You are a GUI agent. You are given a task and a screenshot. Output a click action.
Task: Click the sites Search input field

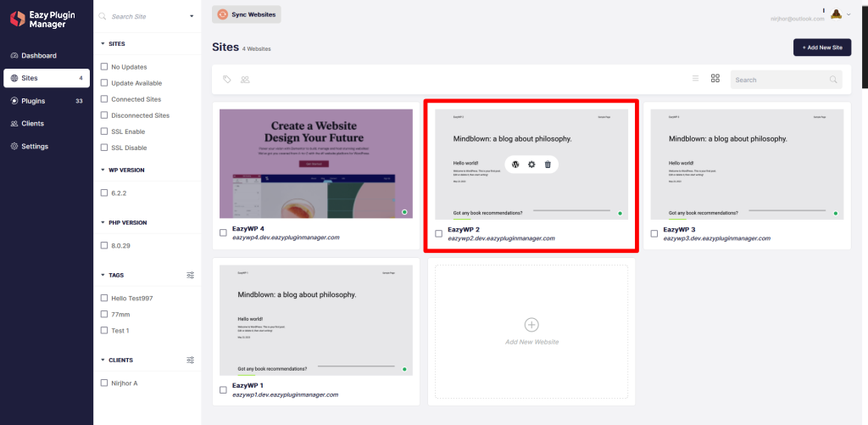pyautogui.click(x=786, y=80)
